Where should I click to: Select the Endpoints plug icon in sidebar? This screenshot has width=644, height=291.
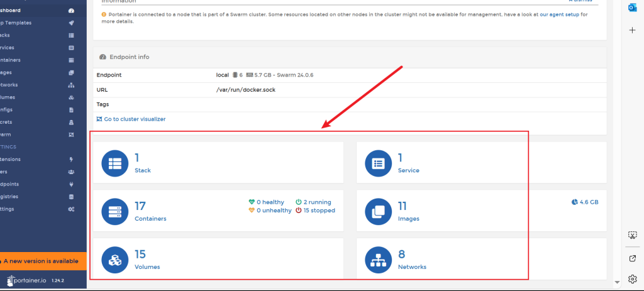click(x=71, y=184)
